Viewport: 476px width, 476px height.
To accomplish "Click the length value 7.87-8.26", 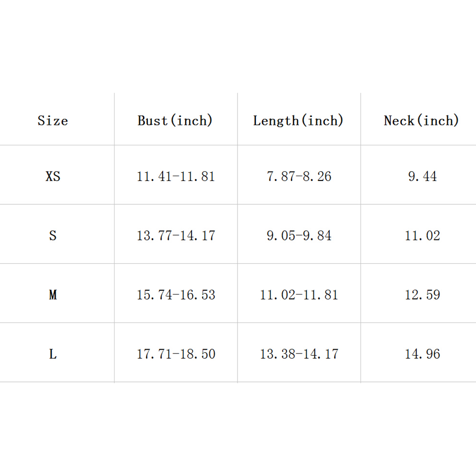I will point(299,177).
